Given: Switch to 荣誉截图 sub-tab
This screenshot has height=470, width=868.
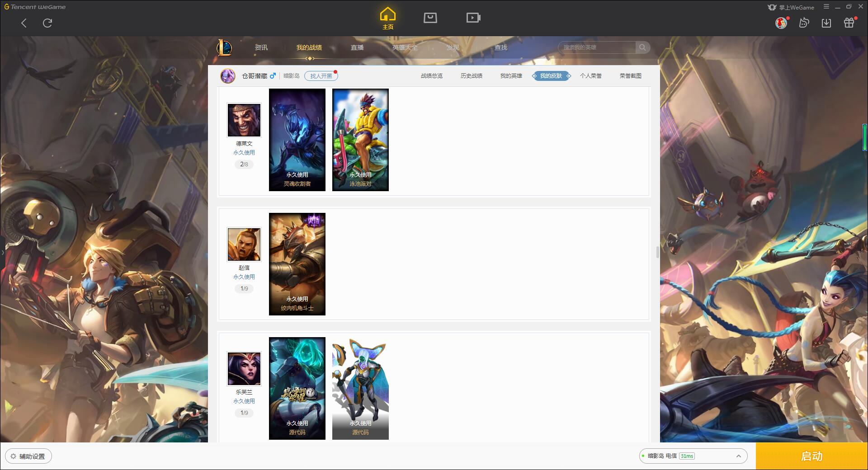Looking at the screenshot, I should coord(631,76).
